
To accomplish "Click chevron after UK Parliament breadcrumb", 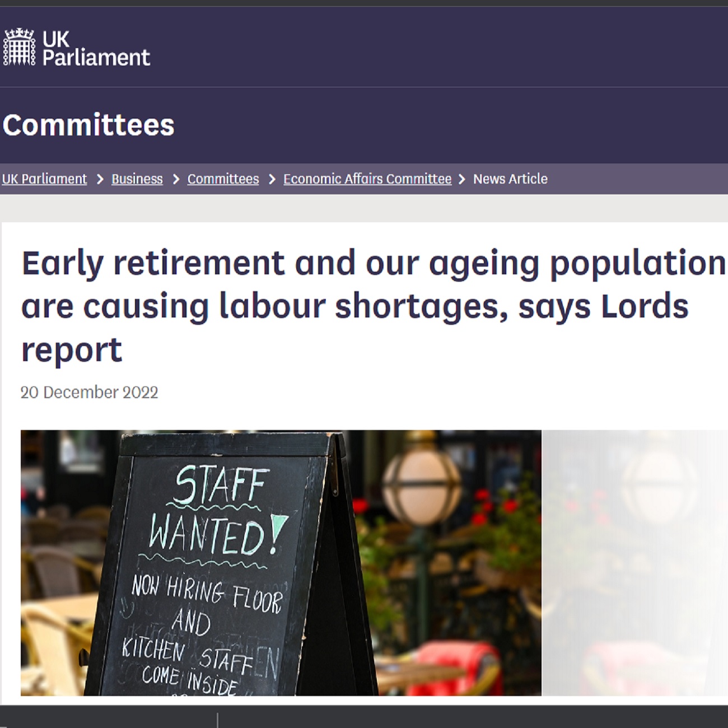I will (100, 179).
